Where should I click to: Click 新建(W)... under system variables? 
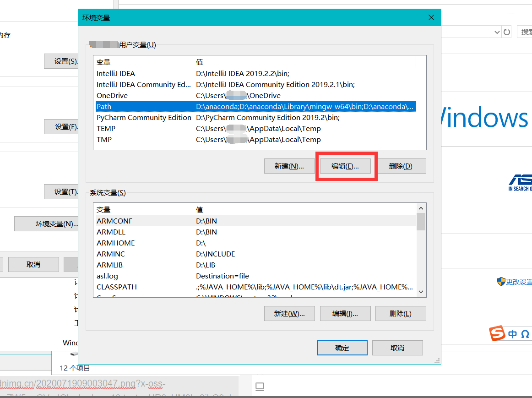pyautogui.click(x=289, y=314)
